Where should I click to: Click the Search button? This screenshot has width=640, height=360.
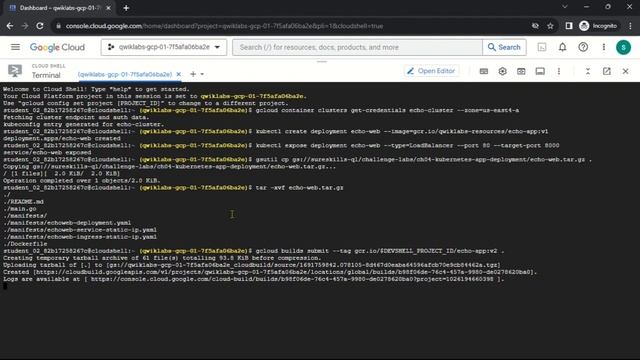[x=504, y=47]
